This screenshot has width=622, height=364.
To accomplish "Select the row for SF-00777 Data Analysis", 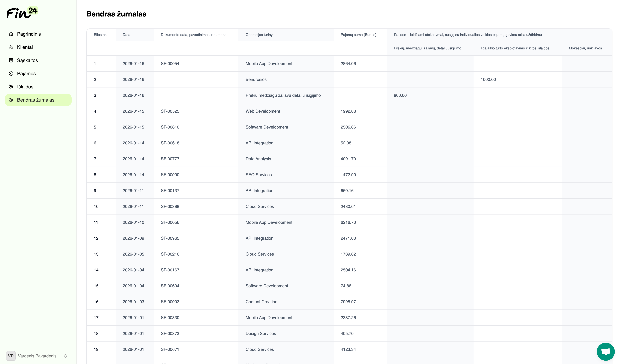I will pyautogui.click(x=258, y=159).
